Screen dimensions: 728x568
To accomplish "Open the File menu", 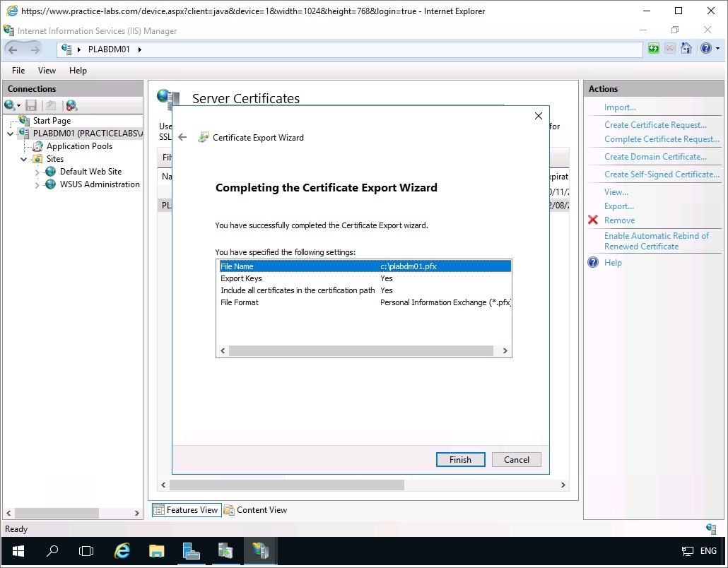I will tap(18, 71).
